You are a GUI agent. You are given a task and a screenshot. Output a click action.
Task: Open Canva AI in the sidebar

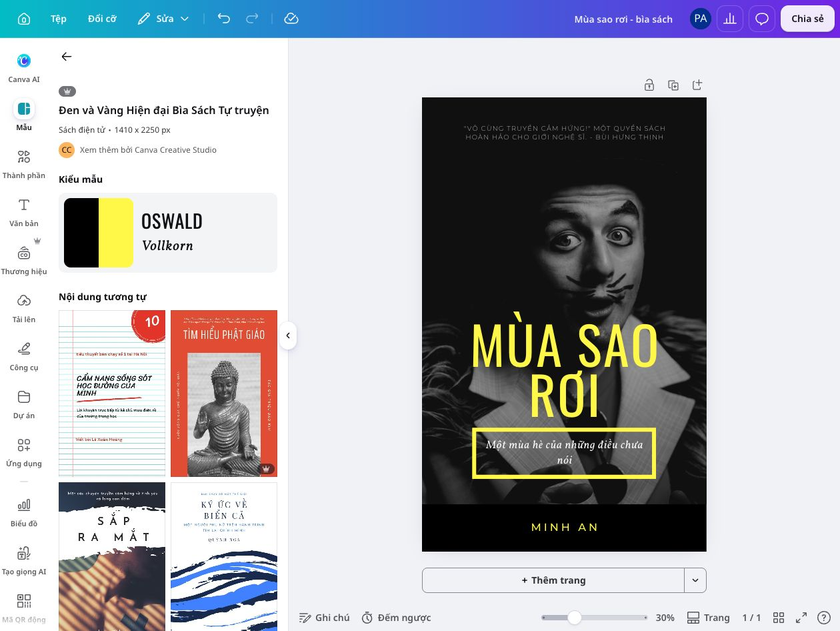pyautogui.click(x=24, y=67)
